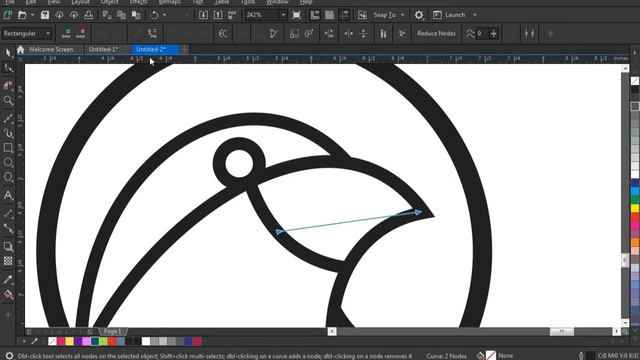Print the document via the printer icon
Viewport: 640px width, 360px height.
[88, 15]
